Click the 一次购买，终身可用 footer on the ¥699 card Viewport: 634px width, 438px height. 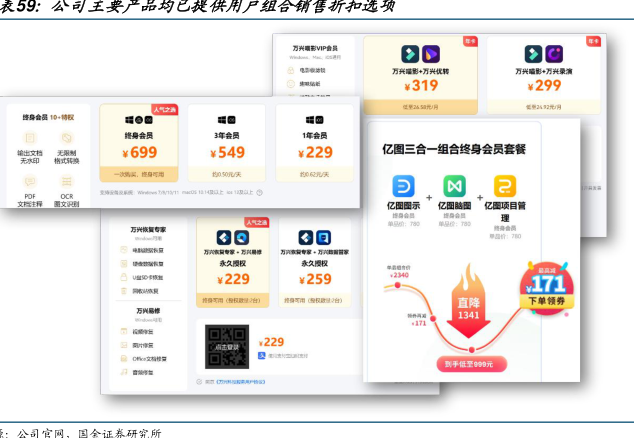(x=139, y=174)
